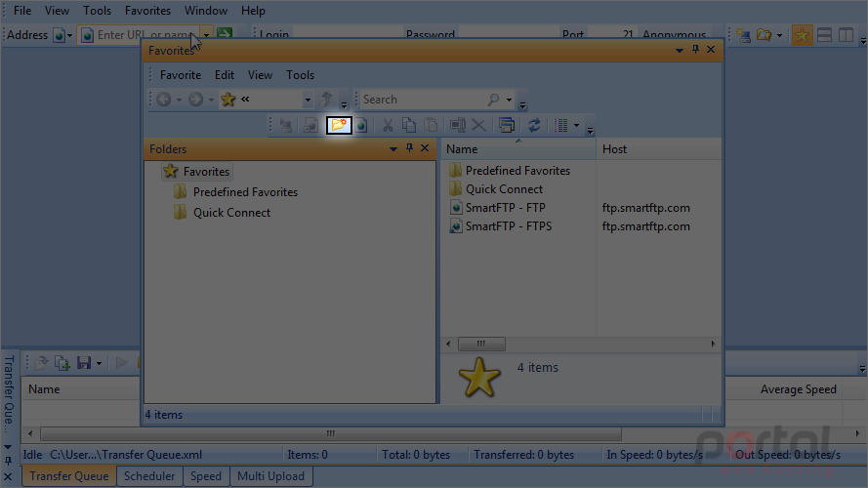Click the favorites list horizontal scrollbar thumb

[481, 344]
